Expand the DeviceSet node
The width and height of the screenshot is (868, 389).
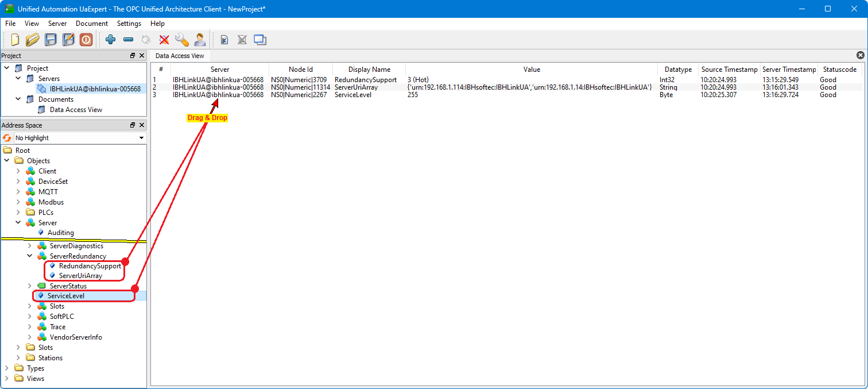click(18, 182)
